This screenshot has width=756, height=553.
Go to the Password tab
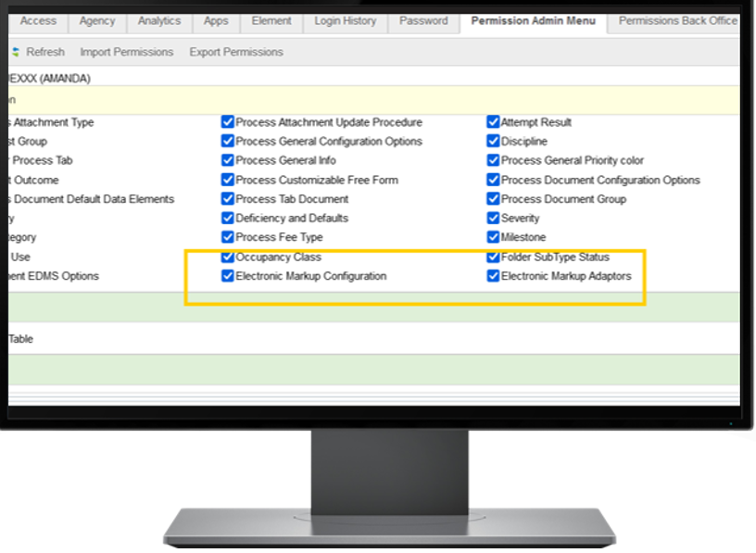click(423, 21)
